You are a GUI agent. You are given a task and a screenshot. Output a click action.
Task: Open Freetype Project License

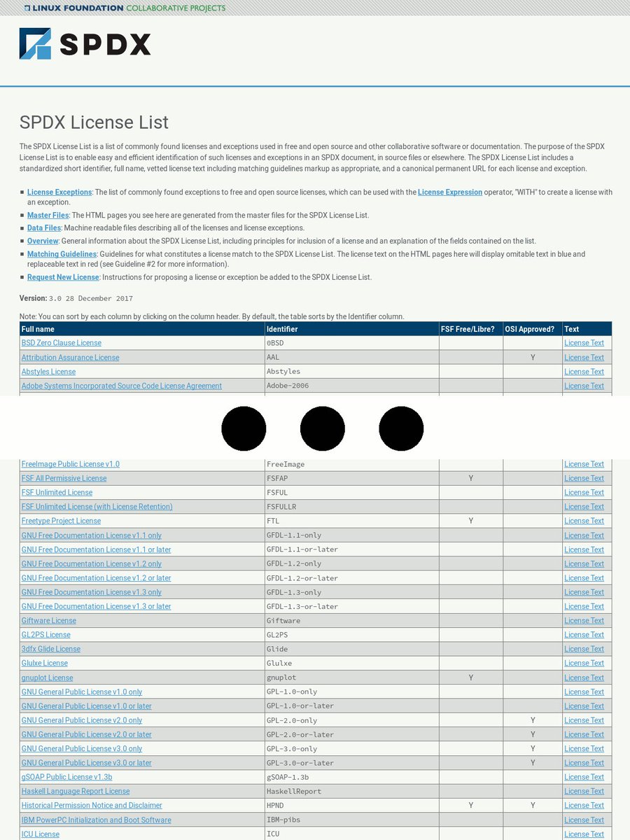(61, 521)
